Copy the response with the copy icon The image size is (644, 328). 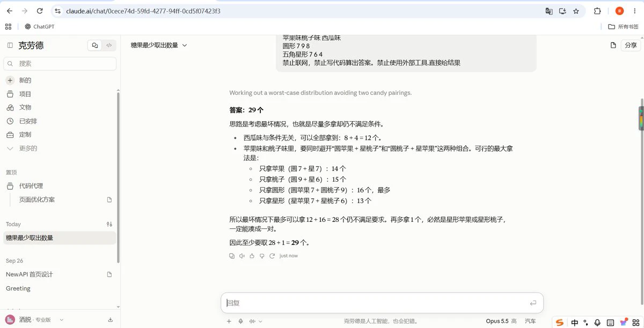point(232,256)
